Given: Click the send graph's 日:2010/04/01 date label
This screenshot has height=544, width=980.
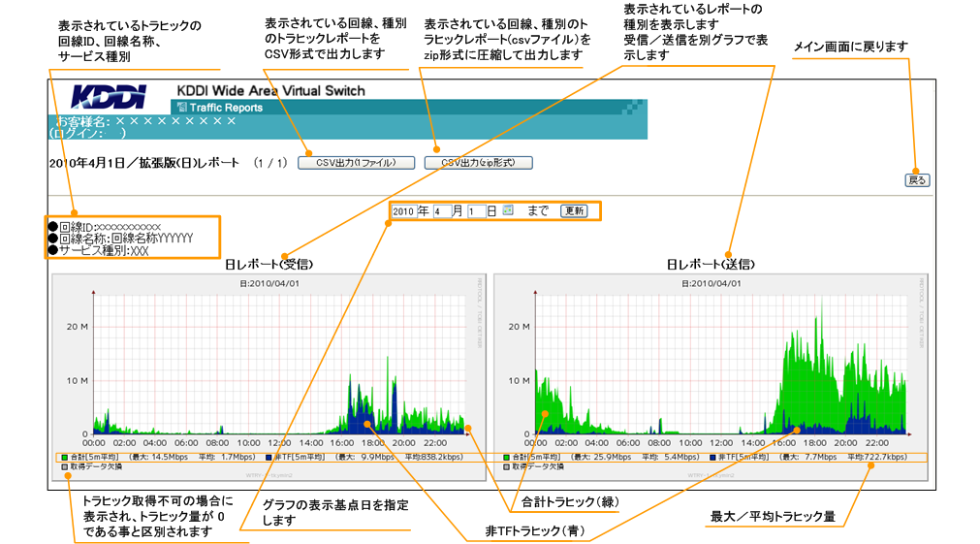Looking at the screenshot, I should coord(711,283).
